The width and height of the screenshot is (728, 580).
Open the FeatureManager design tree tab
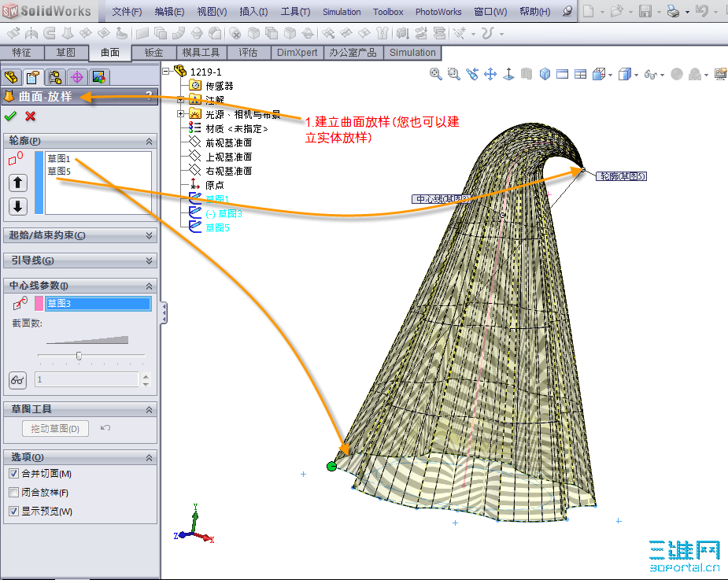pyautogui.click(x=11, y=77)
